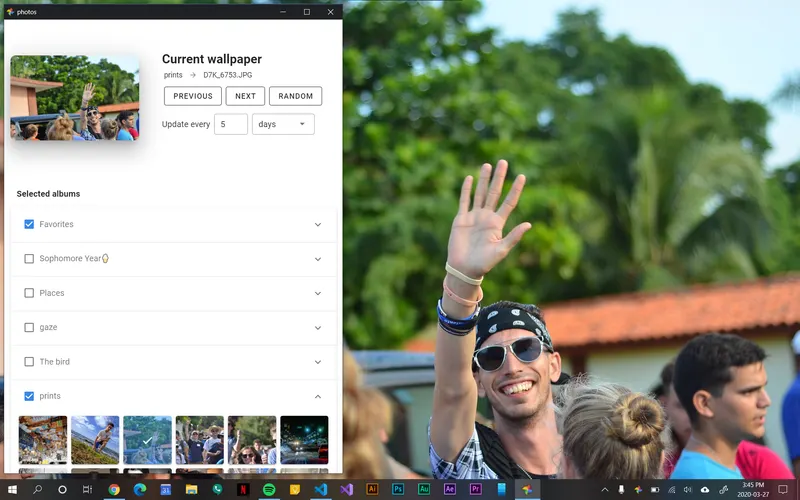Viewport: 800px width, 500px height.
Task: Switch to blue Visual Studio Code icon
Action: point(320,490)
